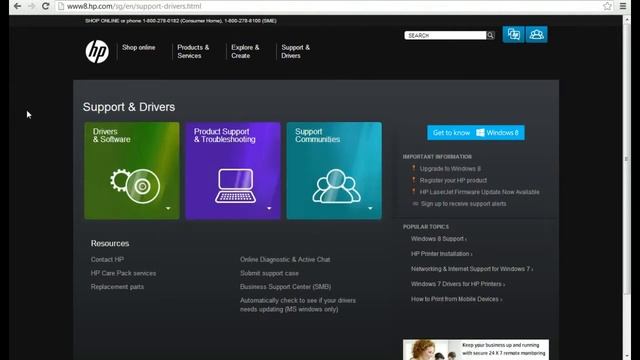640x360 pixels.
Task: Click the people group communities icon
Action: (x=336, y=186)
